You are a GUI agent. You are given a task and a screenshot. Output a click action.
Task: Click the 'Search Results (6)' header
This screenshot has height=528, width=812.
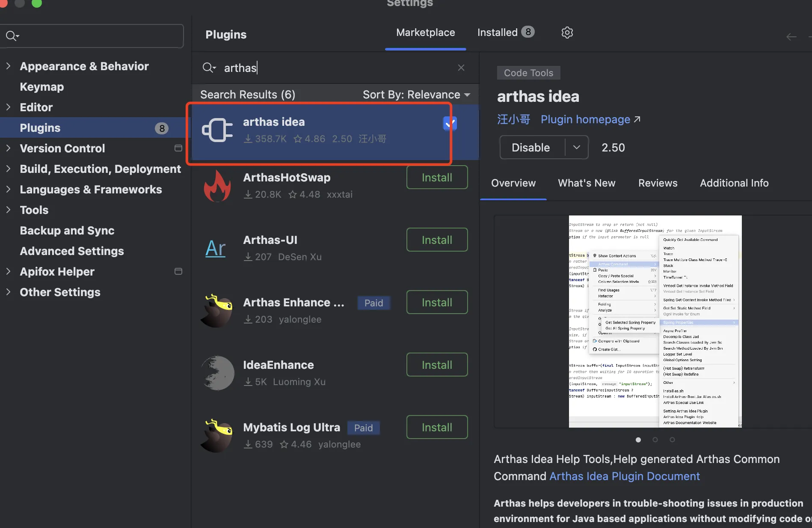(x=248, y=95)
